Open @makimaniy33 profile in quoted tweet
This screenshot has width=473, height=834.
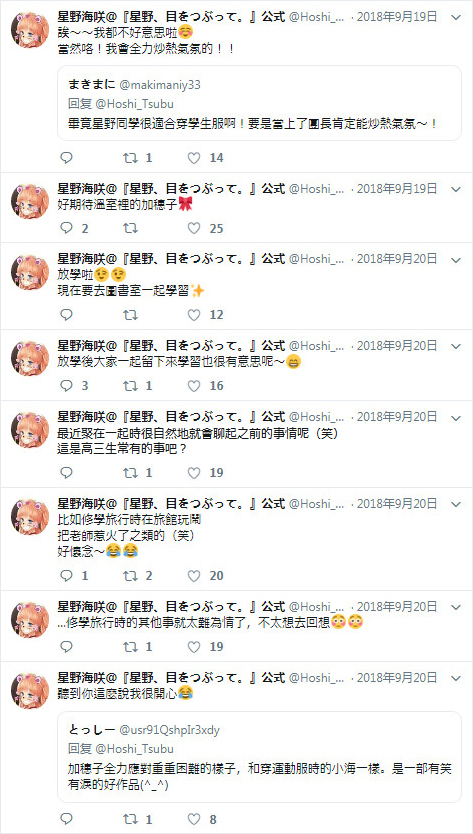click(x=157, y=84)
